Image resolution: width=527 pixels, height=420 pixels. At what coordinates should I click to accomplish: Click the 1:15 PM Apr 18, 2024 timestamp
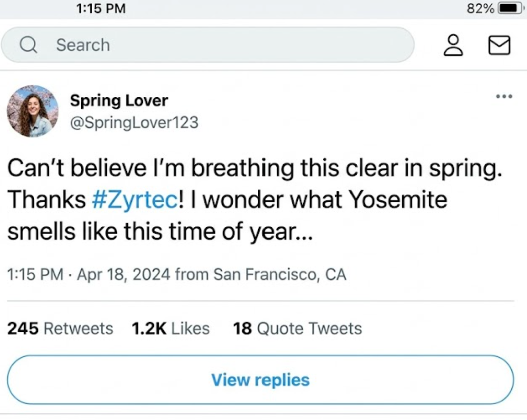point(89,274)
